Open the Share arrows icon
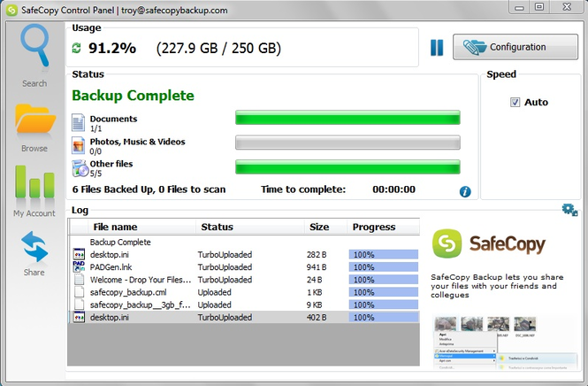This screenshot has height=386, width=588. point(34,248)
